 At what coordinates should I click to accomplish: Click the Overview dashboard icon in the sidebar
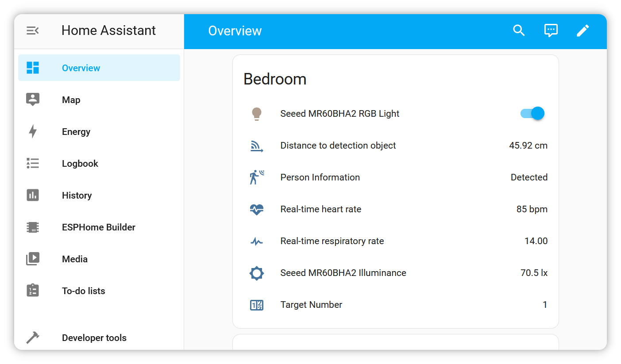[x=33, y=68]
